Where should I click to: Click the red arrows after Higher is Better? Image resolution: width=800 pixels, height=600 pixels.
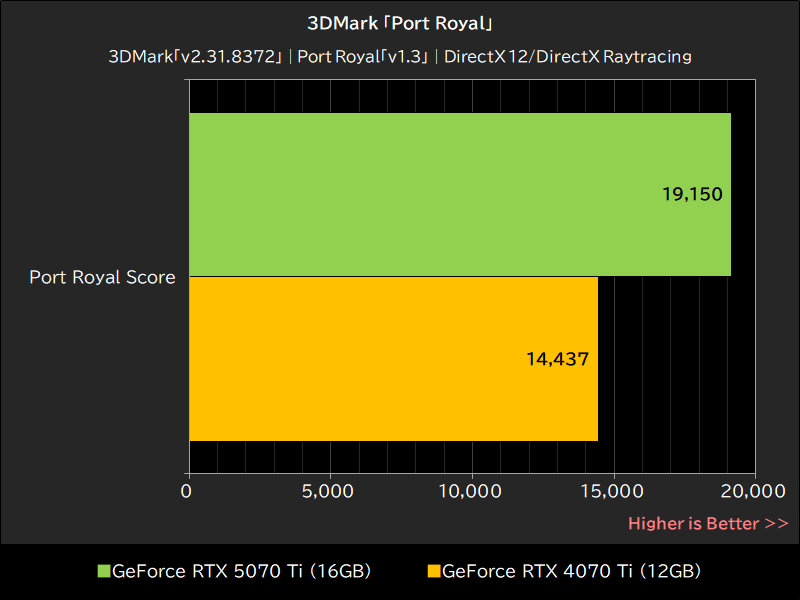[x=778, y=523]
